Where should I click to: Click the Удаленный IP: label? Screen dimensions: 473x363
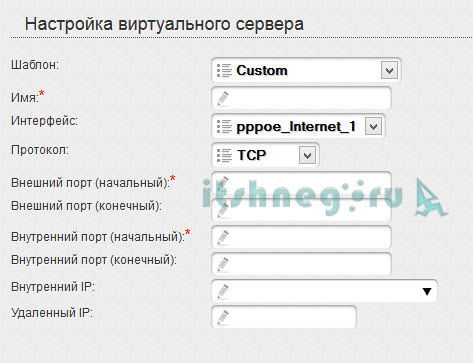coord(52,313)
